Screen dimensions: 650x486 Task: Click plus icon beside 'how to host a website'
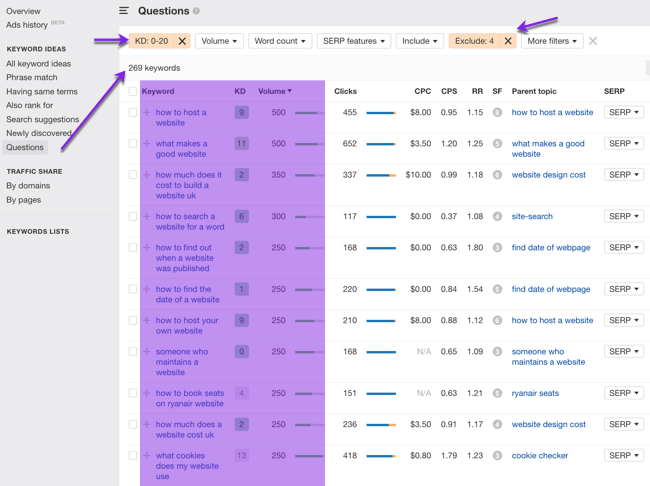point(147,113)
